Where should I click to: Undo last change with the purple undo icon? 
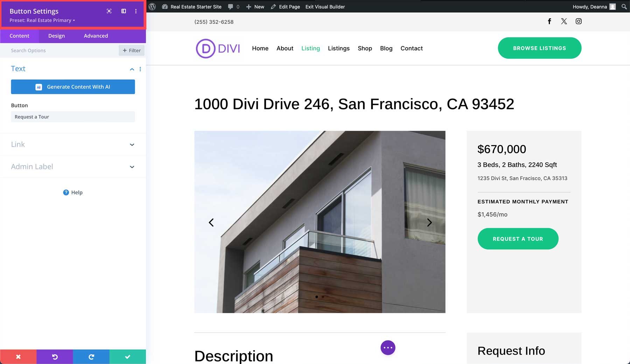[55, 357]
